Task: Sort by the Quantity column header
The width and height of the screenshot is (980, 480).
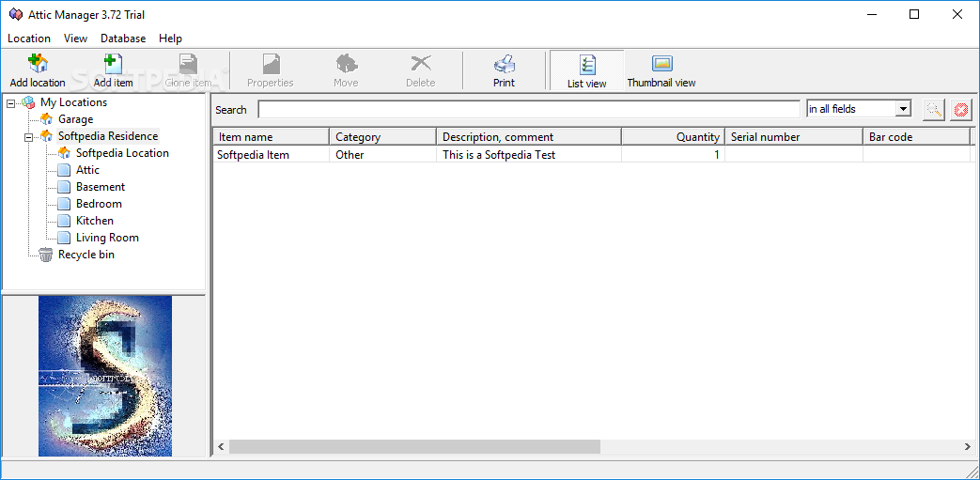Action: pyautogui.click(x=673, y=137)
